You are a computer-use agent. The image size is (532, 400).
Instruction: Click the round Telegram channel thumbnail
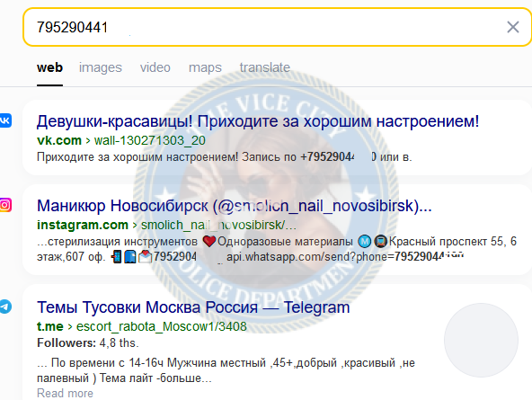(481, 340)
